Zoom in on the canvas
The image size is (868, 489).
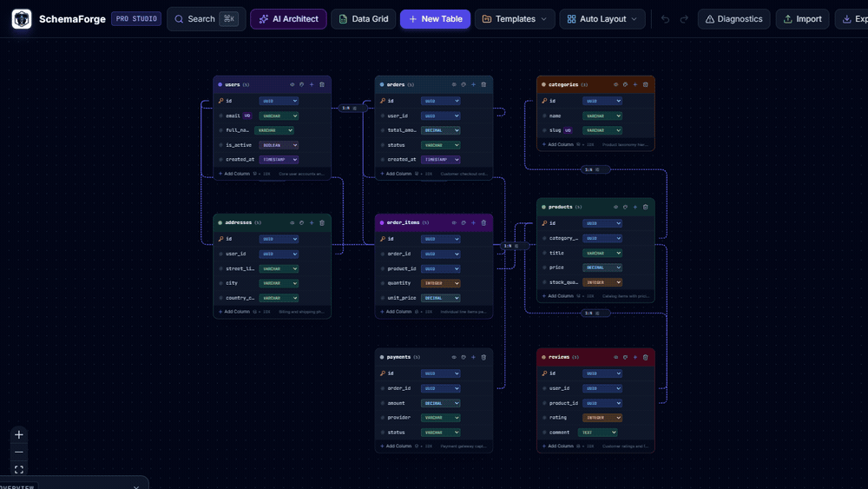click(x=19, y=435)
